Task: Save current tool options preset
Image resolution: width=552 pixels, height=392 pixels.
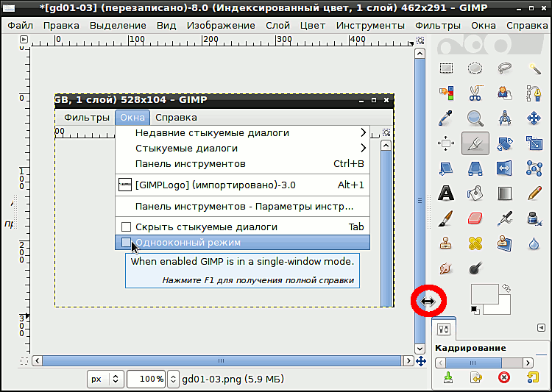Action: click(448, 377)
